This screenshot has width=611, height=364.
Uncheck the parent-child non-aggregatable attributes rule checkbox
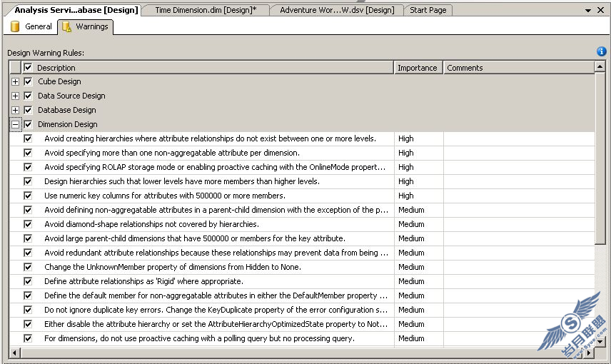point(28,210)
